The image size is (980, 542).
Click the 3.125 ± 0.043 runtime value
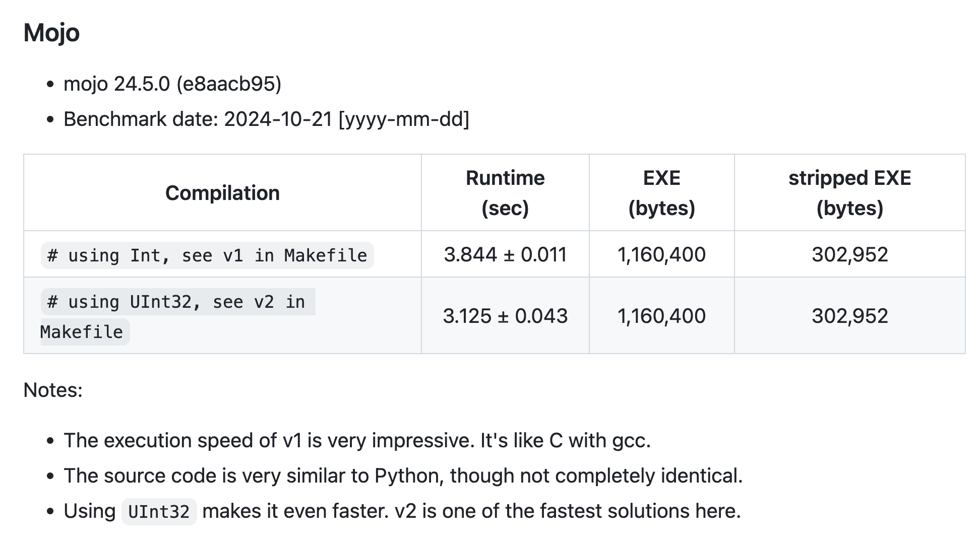505,316
